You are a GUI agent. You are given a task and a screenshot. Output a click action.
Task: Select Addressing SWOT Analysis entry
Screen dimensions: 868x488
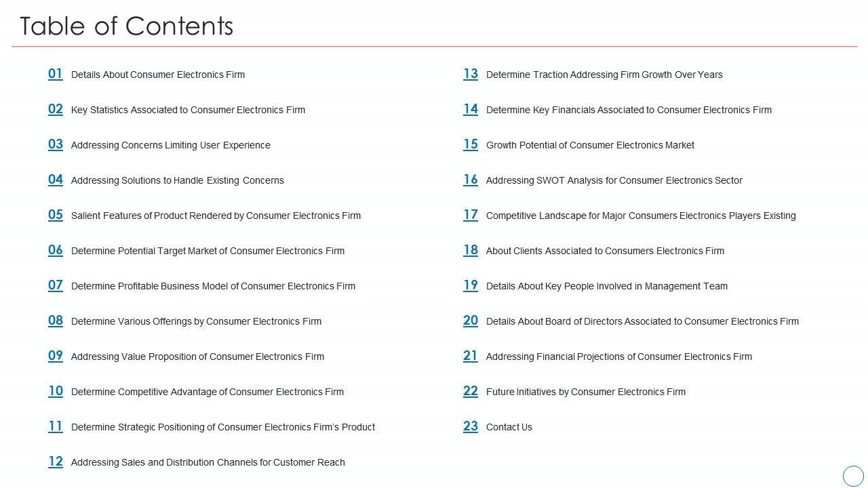(614, 180)
